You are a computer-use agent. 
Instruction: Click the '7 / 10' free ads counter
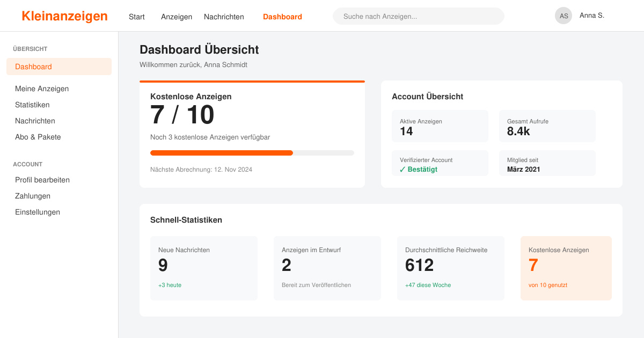coord(182,115)
